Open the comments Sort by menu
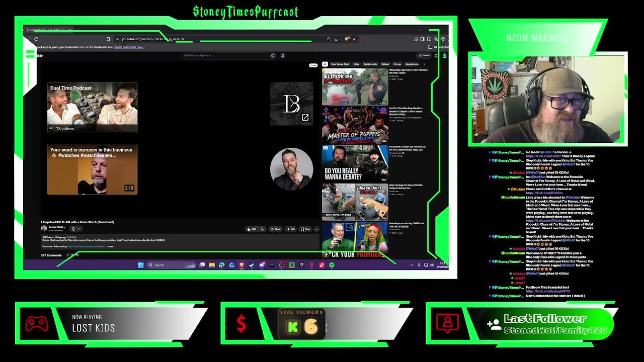The width and height of the screenshot is (644, 362). 73,255
